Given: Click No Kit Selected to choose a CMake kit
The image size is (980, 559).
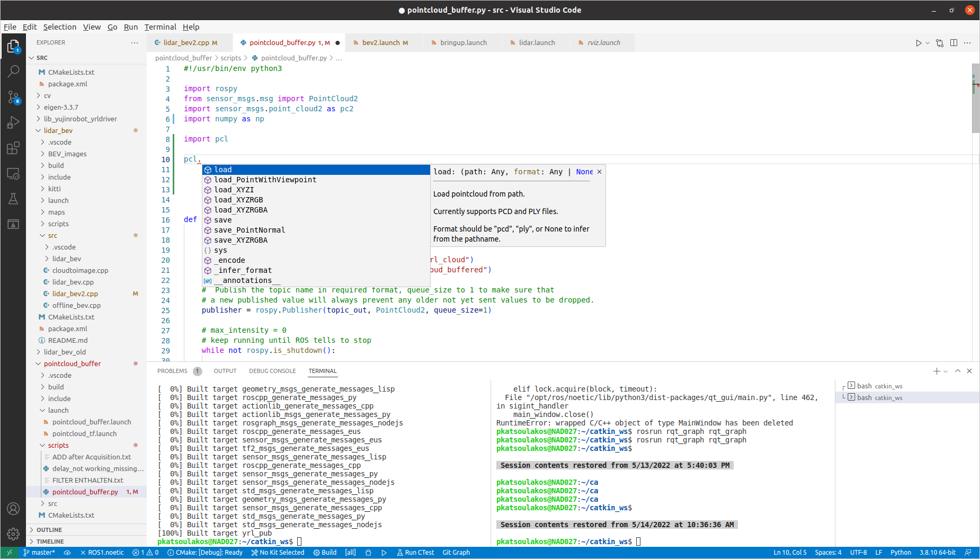Looking at the screenshot, I should [x=278, y=552].
